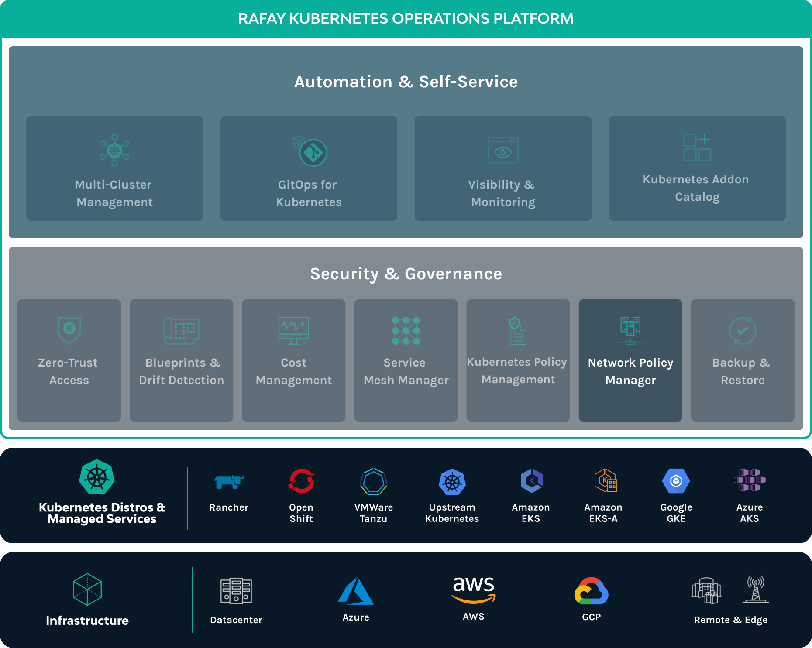
Task: Click the Security & Governance heading
Action: [406, 274]
